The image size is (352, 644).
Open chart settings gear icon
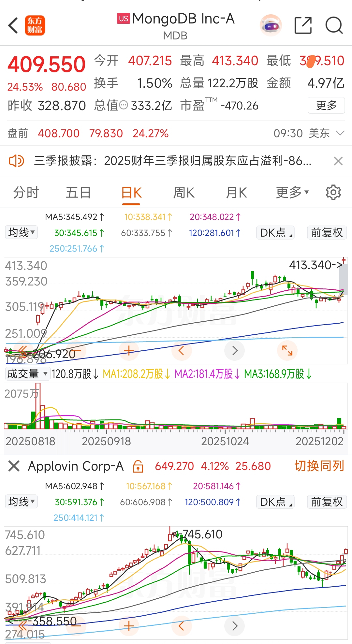[x=333, y=192]
